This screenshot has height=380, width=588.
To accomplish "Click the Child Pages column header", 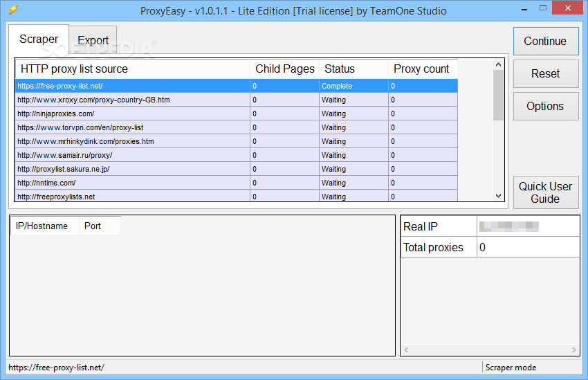I will [x=284, y=69].
